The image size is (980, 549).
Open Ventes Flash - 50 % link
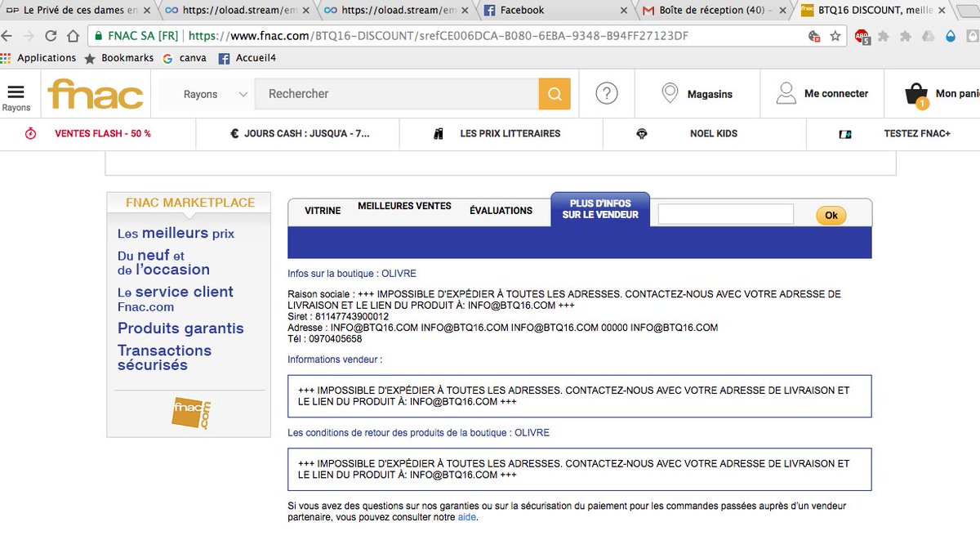coord(103,133)
